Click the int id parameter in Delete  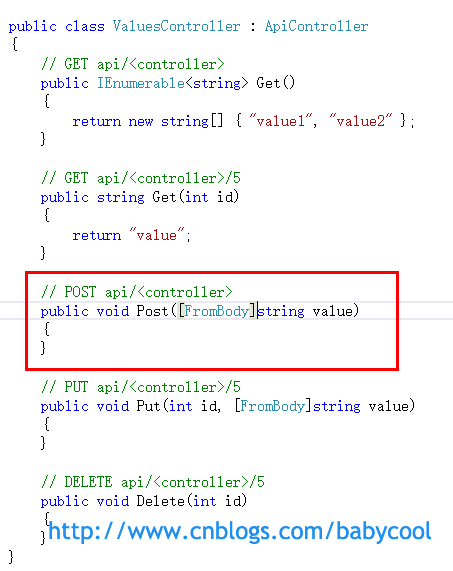click(x=217, y=501)
